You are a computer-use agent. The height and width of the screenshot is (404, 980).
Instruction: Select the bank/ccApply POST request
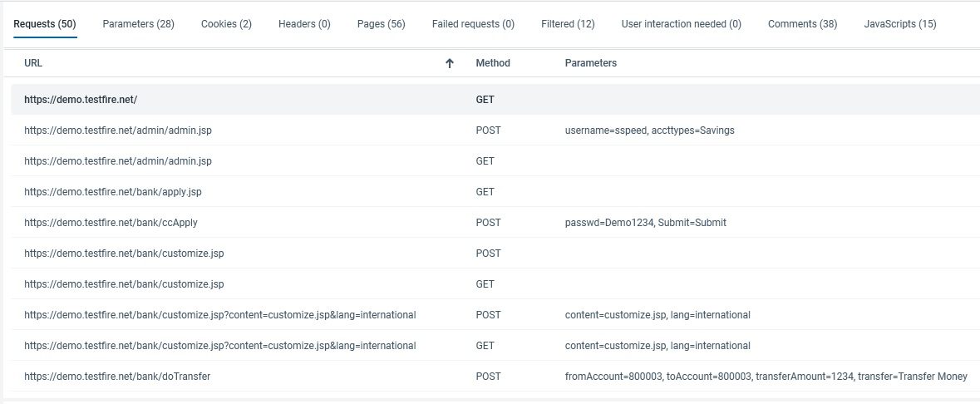tap(111, 223)
